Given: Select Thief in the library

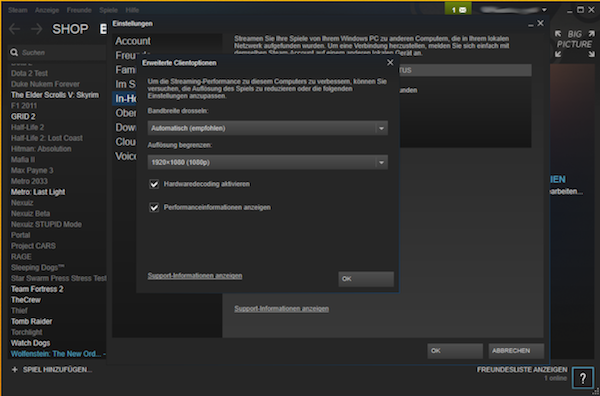Looking at the screenshot, I should point(19,310).
